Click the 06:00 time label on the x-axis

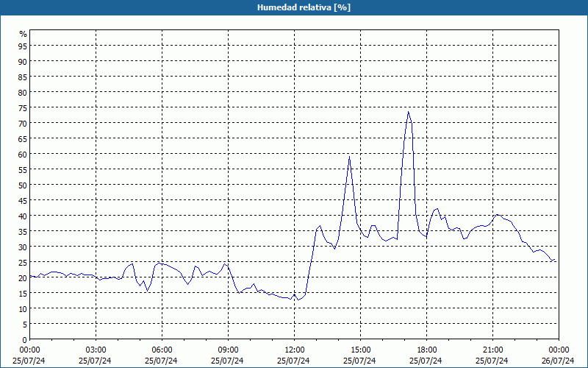tap(162, 350)
